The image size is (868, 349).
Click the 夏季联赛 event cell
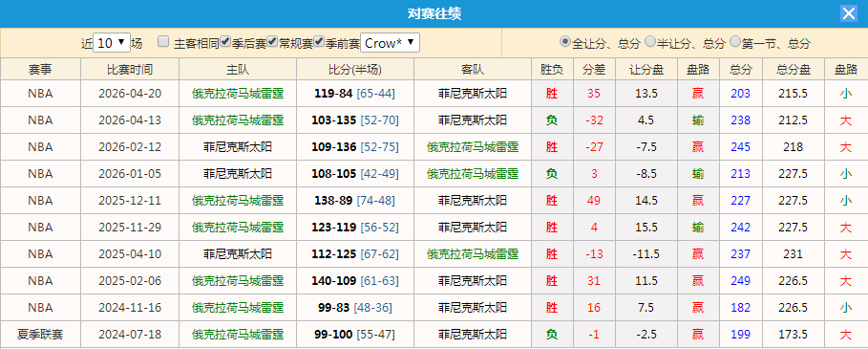(40, 334)
